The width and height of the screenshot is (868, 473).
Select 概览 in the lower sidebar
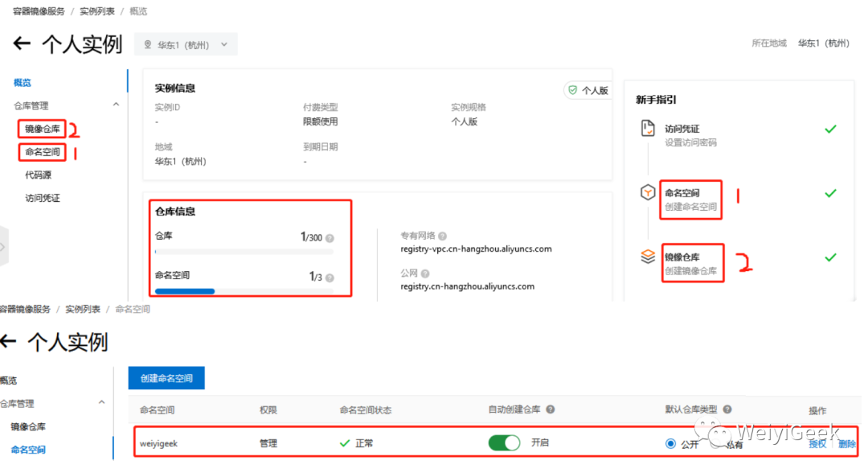tap(9, 380)
